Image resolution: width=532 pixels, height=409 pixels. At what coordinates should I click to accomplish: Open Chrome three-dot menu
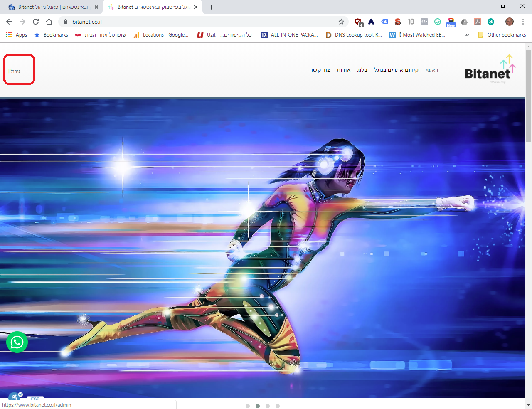click(x=523, y=22)
